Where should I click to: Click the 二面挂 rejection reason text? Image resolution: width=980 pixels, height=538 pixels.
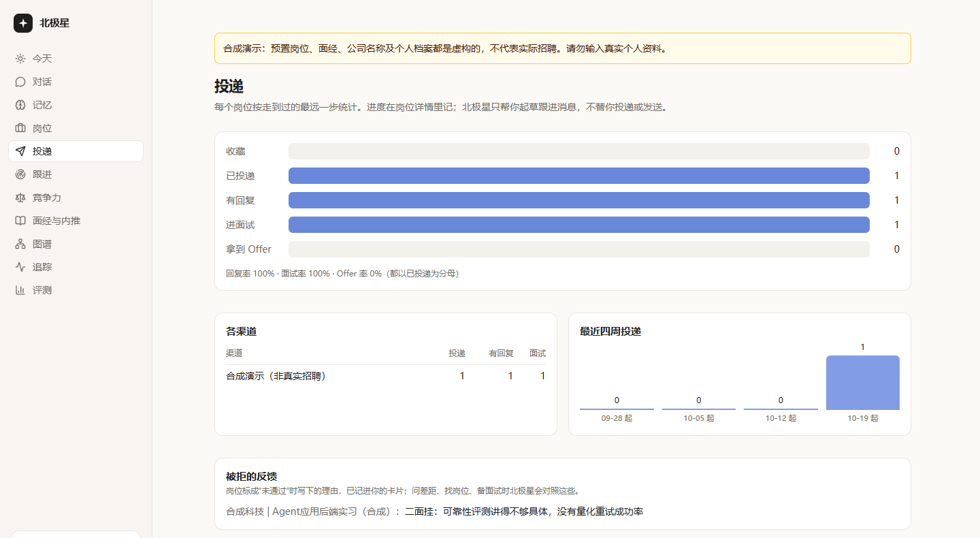[x=524, y=511]
